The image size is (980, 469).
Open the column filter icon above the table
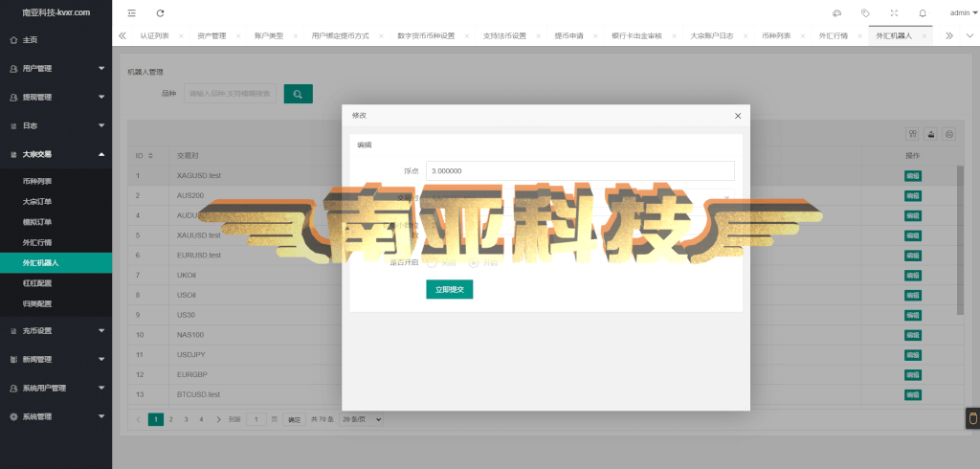[913, 134]
